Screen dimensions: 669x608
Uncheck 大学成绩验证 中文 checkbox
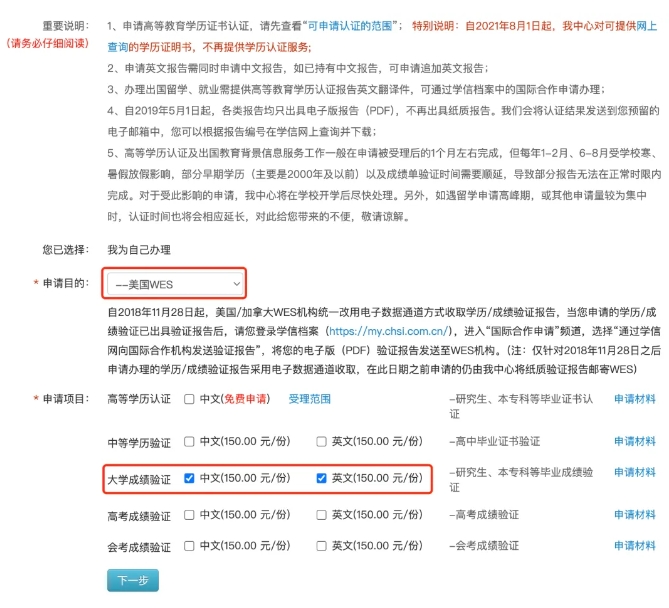tap(189, 478)
